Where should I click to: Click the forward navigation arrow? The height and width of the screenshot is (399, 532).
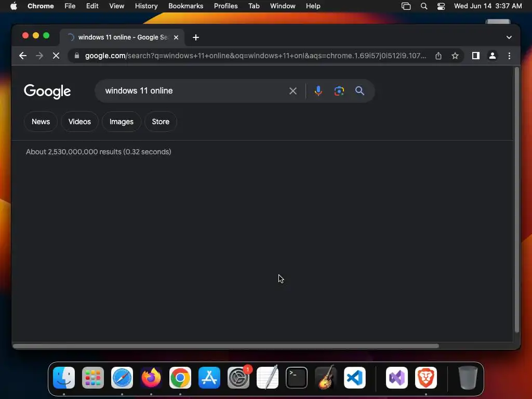pos(39,56)
